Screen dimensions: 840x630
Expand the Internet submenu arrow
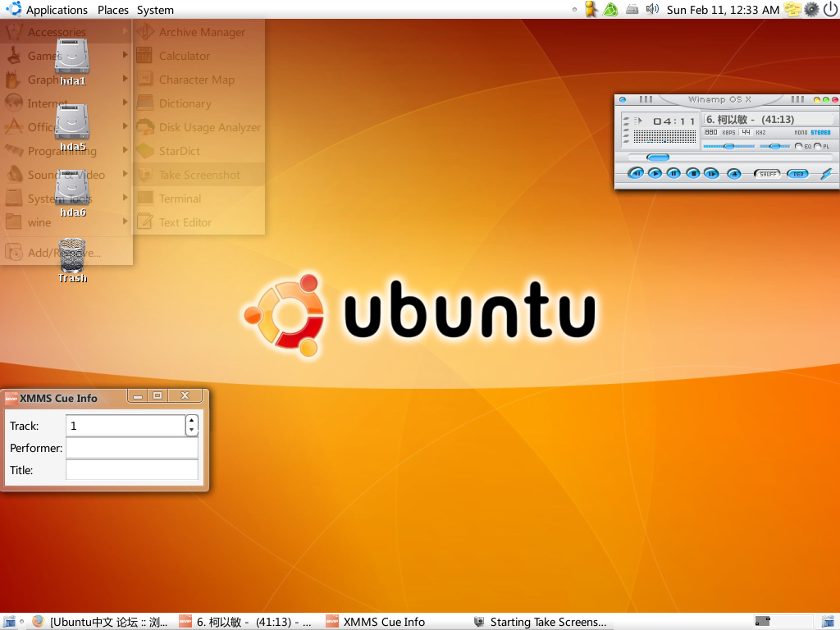tap(125, 102)
